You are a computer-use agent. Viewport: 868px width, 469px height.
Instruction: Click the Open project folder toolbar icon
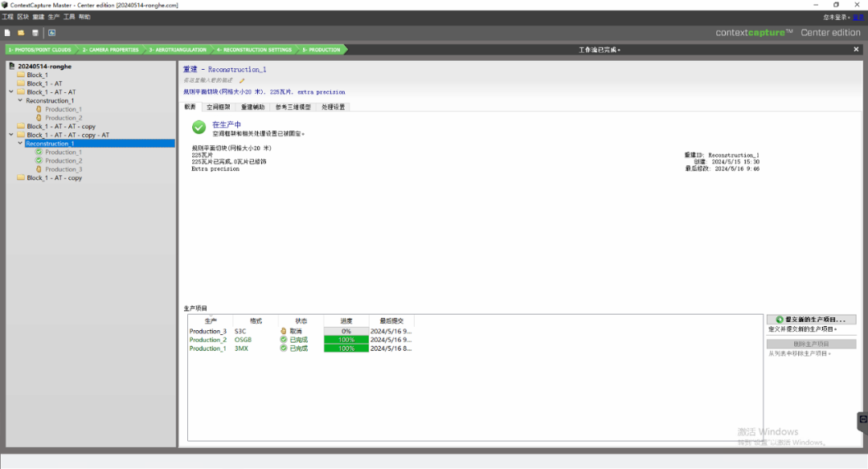click(21, 33)
